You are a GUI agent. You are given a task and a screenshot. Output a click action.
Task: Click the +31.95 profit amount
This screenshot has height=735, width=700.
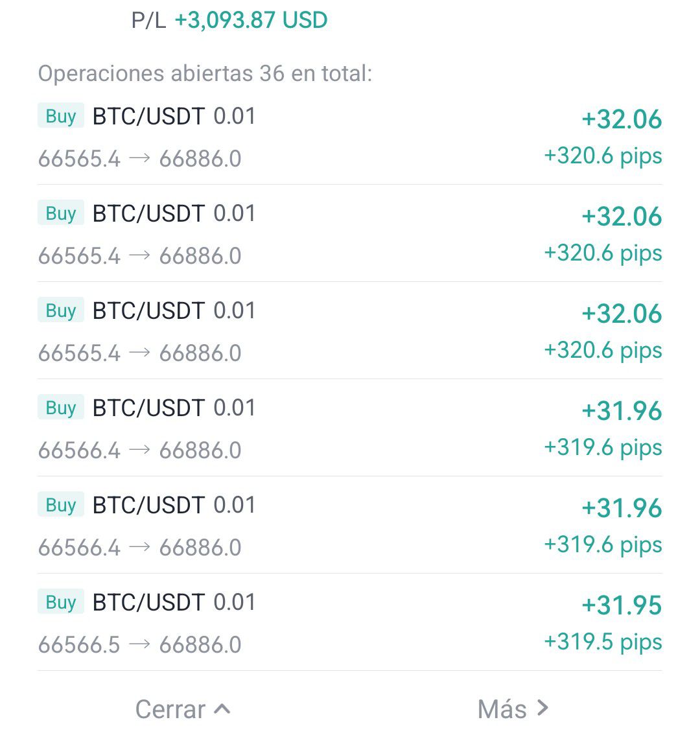(622, 605)
